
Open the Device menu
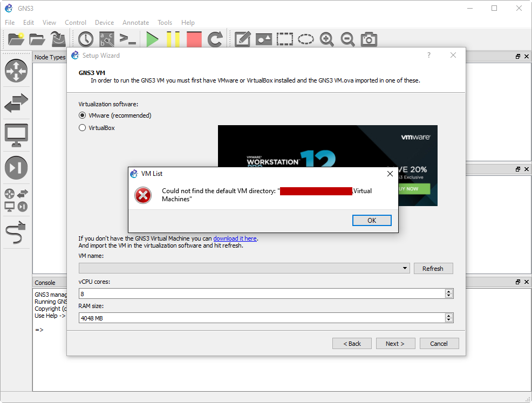(104, 23)
